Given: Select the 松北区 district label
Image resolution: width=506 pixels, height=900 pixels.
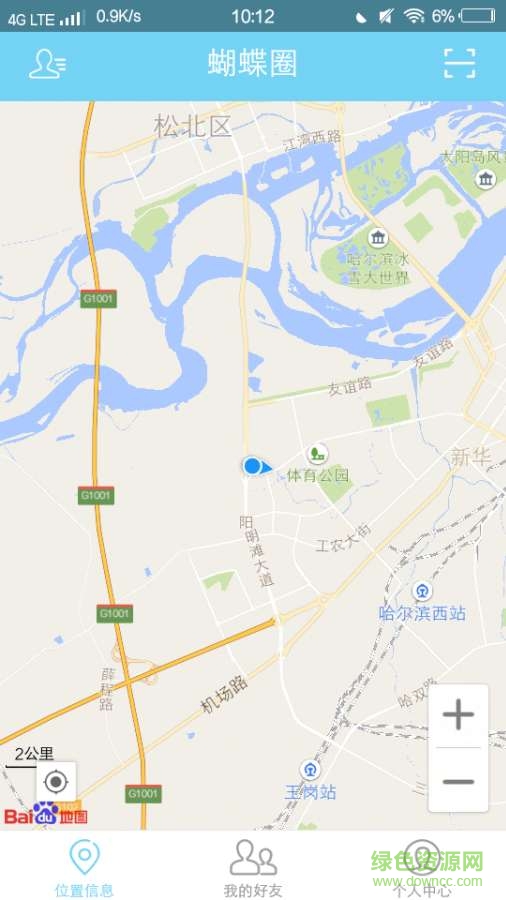Looking at the screenshot, I should pos(192,126).
